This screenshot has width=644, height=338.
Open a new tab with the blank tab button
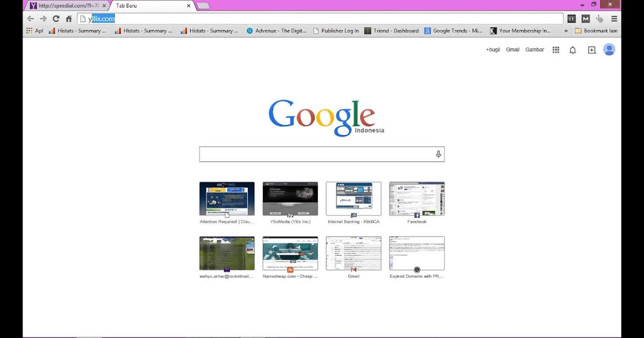pyautogui.click(x=203, y=6)
